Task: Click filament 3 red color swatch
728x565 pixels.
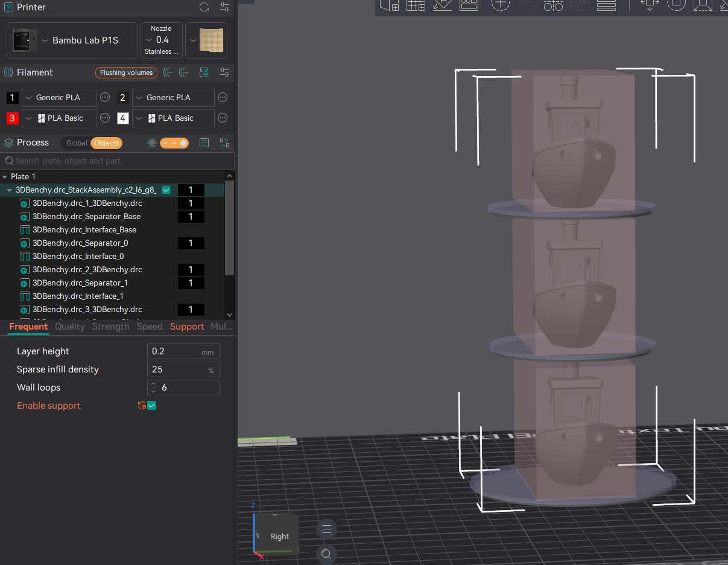Action: (x=13, y=118)
